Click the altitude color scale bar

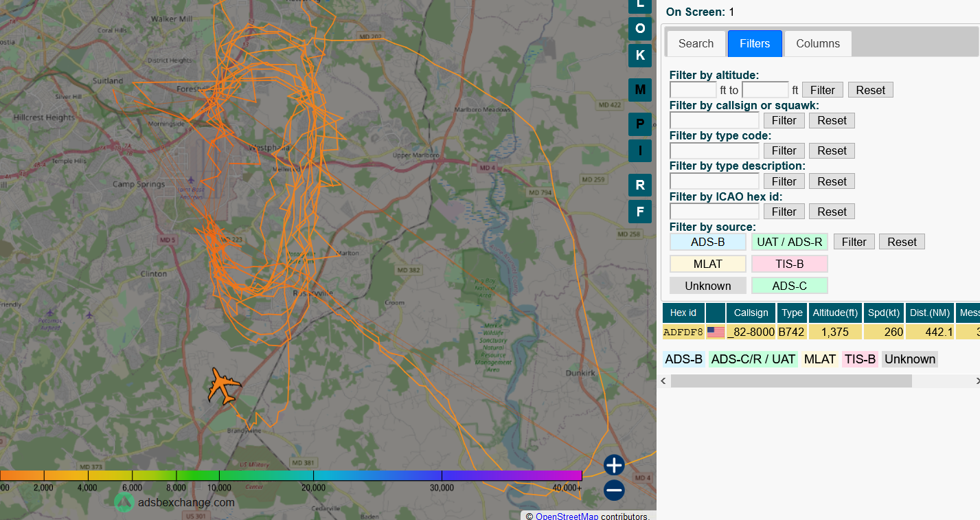coord(291,475)
